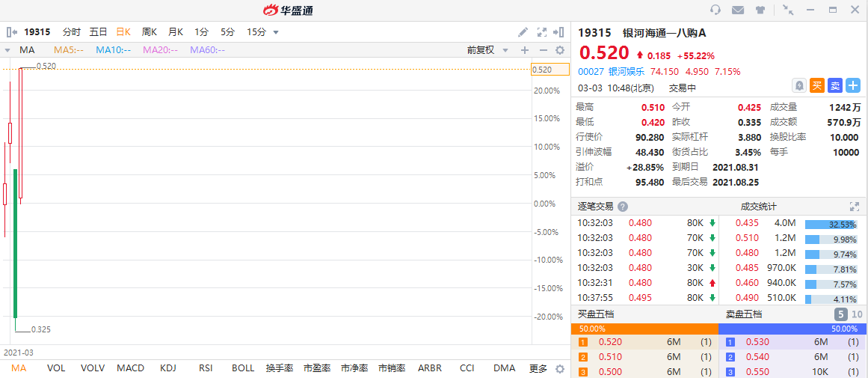Click bid level 2 price 0.510
The image size is (868, 378).
click(x=611, y=357)
